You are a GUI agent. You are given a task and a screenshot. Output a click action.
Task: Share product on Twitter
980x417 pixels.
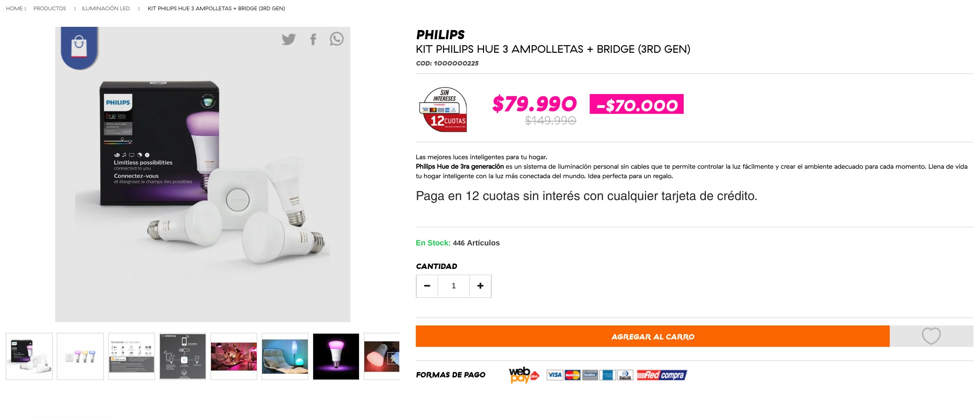(289, 39)
